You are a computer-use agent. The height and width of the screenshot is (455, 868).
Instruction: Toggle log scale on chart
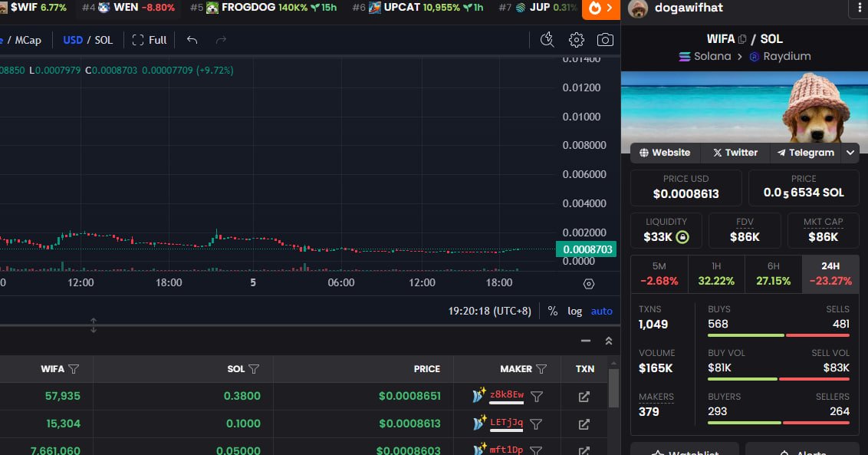574,311
